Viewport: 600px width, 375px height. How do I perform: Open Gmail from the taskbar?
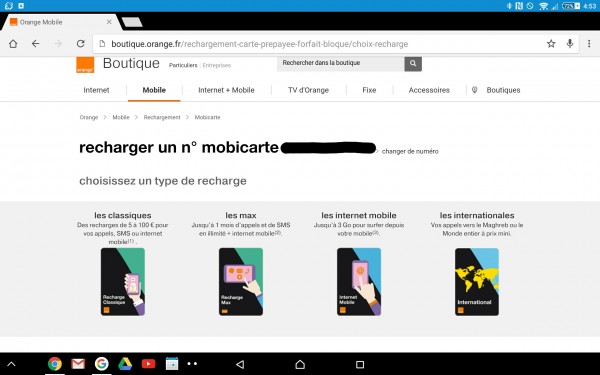(x=78, y=364)
